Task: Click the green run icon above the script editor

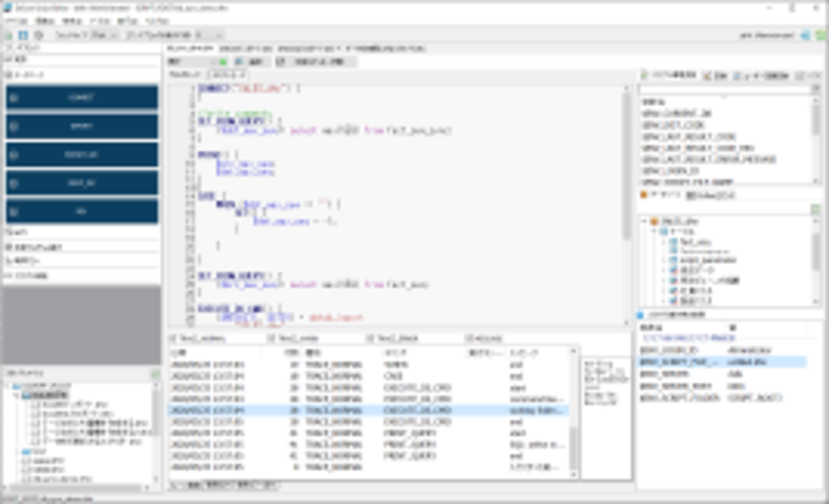Action: coord(223,62)
